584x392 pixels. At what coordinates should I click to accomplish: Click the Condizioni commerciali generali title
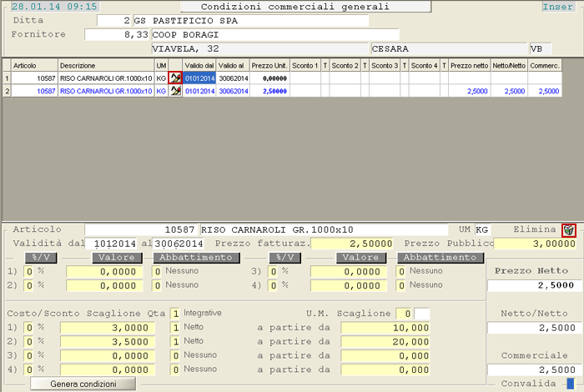tap(306, 7)
